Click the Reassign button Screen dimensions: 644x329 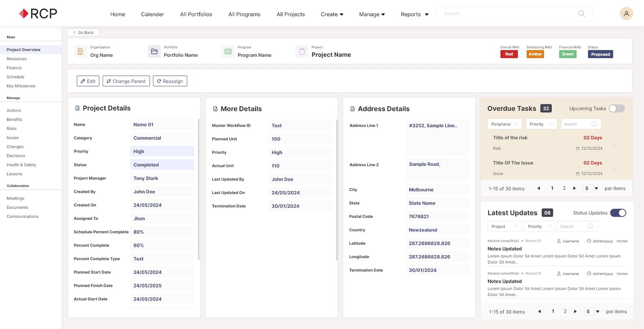tap(170, 81)
